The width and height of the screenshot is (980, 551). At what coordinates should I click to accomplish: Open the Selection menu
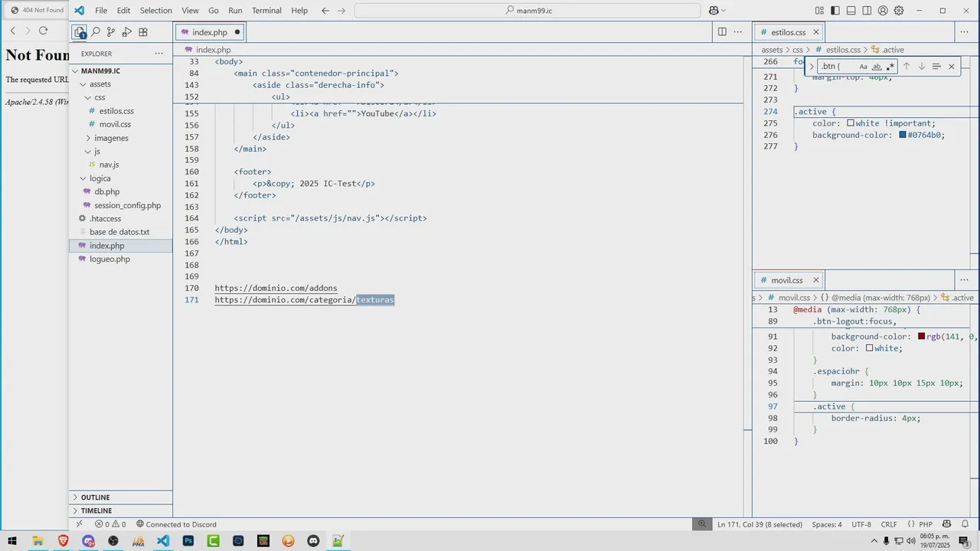click(x=156, y=11)
